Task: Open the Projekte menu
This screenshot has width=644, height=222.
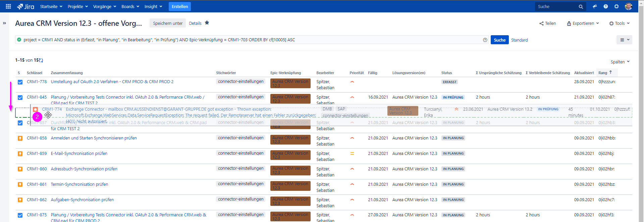Action: click(x=78, y=6)
